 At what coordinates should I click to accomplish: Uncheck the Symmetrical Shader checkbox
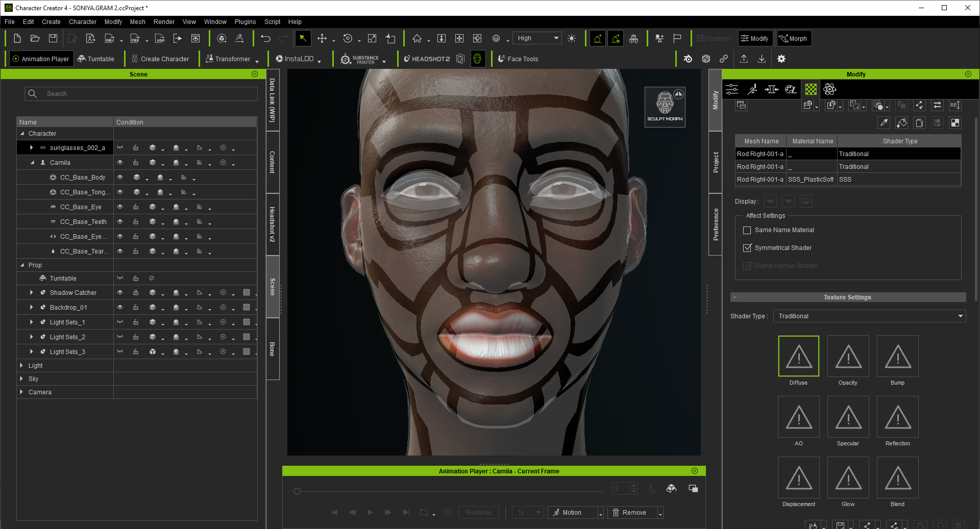[x=747, y=248]
